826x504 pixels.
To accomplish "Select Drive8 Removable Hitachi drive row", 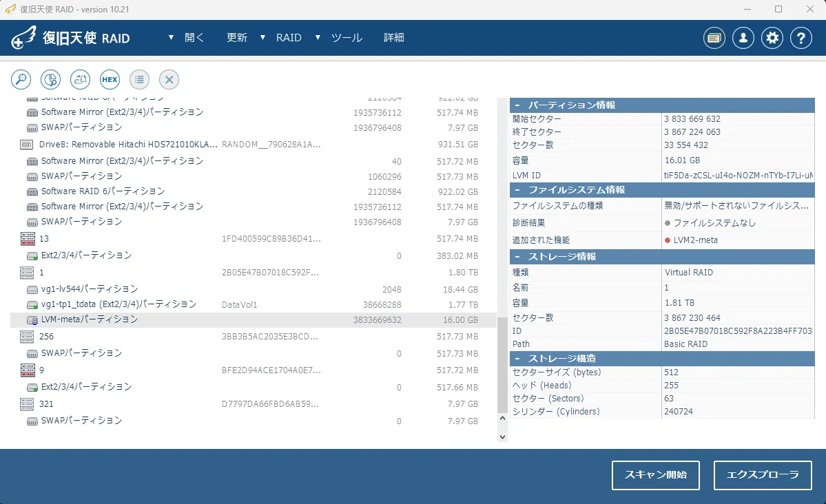I will point(253,145).
